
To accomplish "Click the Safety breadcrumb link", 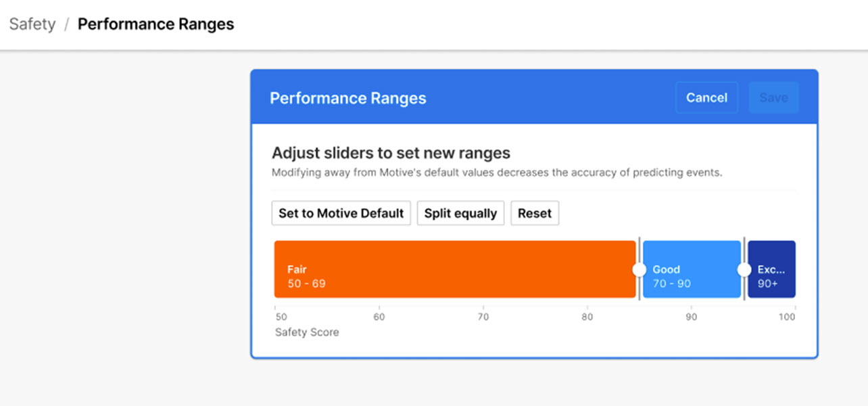I will tap(32, 24).
